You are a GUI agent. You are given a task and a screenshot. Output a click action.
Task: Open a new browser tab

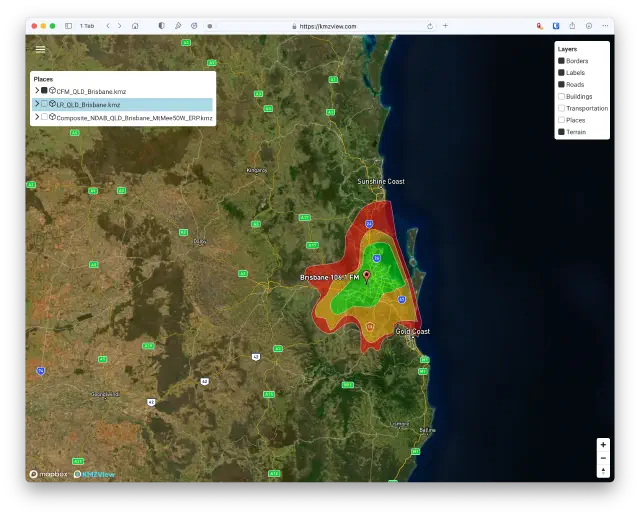pos(445,26)
